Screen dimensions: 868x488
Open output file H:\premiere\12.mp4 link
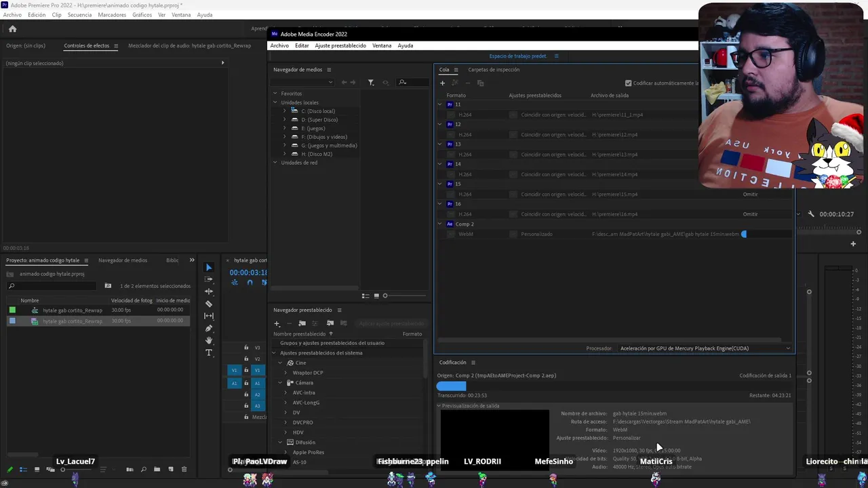click(615, 135)
